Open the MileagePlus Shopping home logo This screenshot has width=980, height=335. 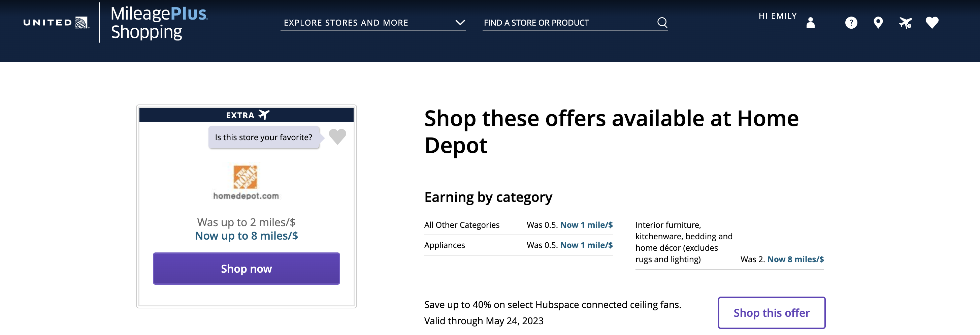pos(159,23)
